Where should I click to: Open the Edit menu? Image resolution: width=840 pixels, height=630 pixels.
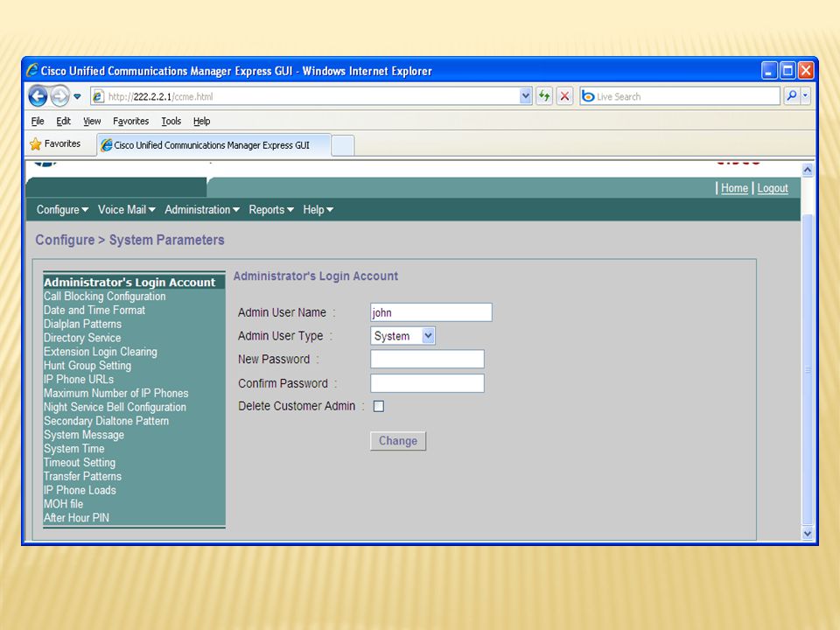(x=63, y=121)
